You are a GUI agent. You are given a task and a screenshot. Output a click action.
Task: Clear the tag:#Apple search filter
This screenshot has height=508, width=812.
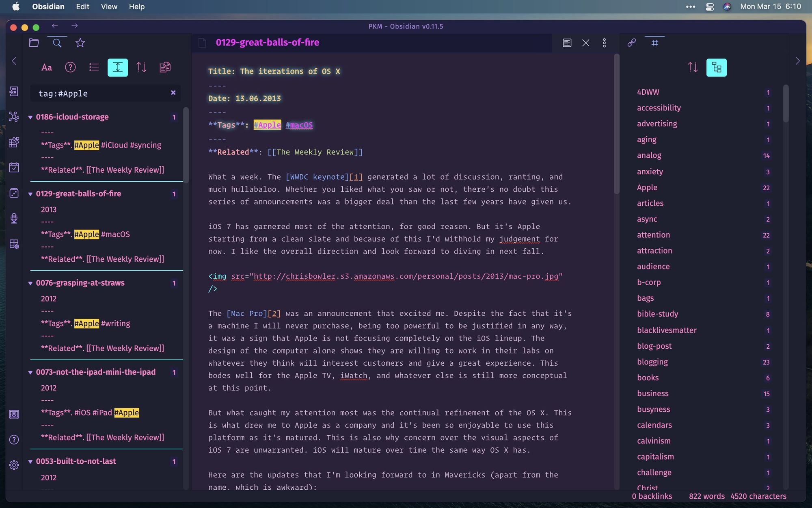tap(173, 93)
